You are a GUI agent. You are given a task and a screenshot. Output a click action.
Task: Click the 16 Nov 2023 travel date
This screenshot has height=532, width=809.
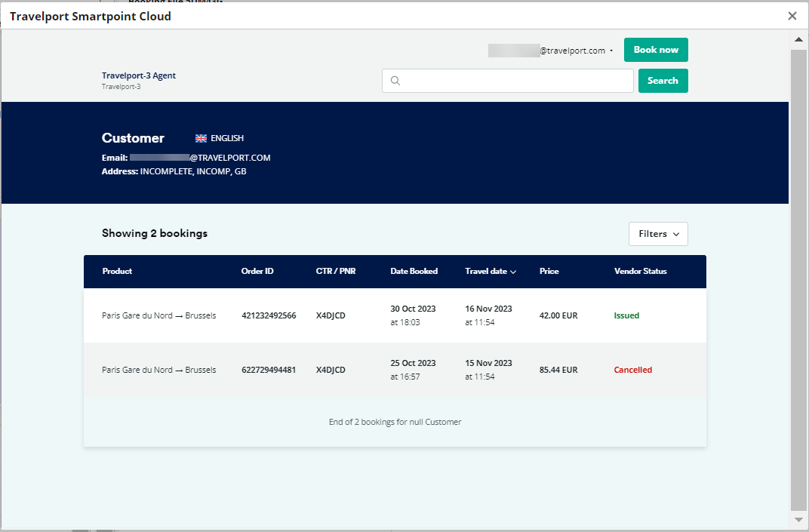coord(488,309)
